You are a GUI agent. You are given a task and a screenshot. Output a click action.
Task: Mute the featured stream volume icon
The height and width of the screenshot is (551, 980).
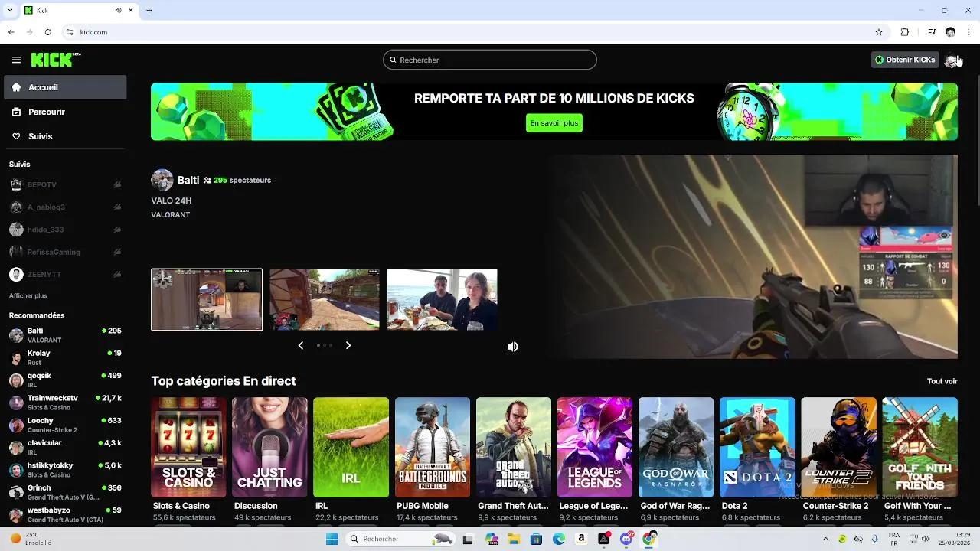coord(513,347)
